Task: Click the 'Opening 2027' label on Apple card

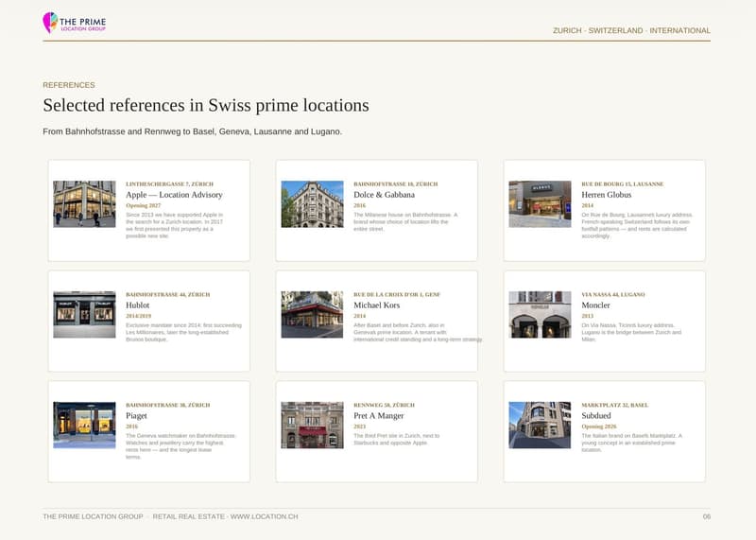Action: [x=144, y=205]
